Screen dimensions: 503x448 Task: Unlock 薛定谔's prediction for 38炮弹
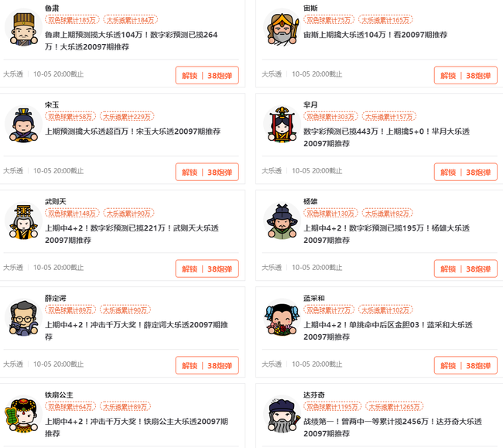[207, 365]
